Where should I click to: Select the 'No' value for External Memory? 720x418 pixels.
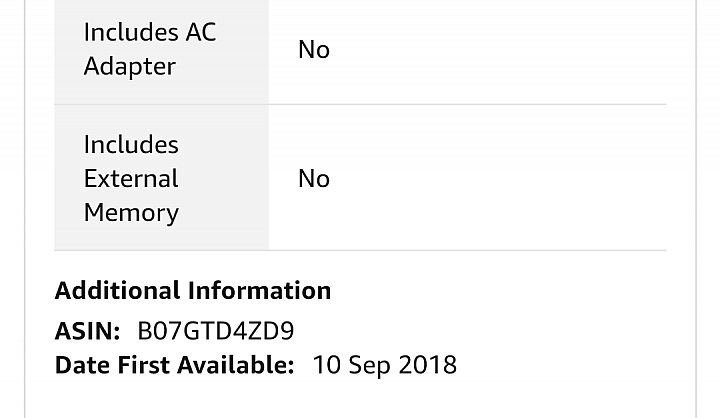click(x=314, y=179)
